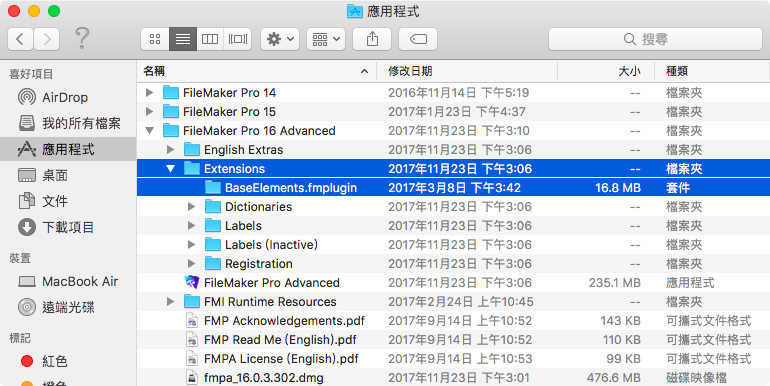Expand the FileMaker Pro 15 folder

[x=150, y=111]
